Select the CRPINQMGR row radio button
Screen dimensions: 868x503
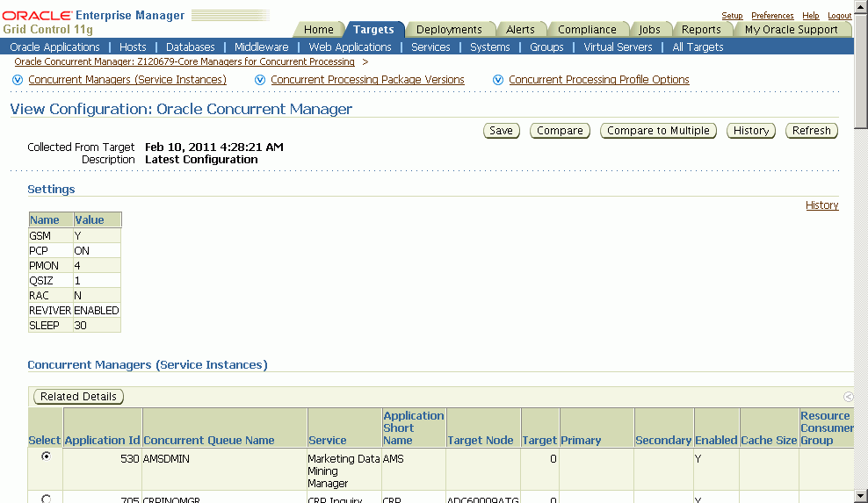point(46,499)
